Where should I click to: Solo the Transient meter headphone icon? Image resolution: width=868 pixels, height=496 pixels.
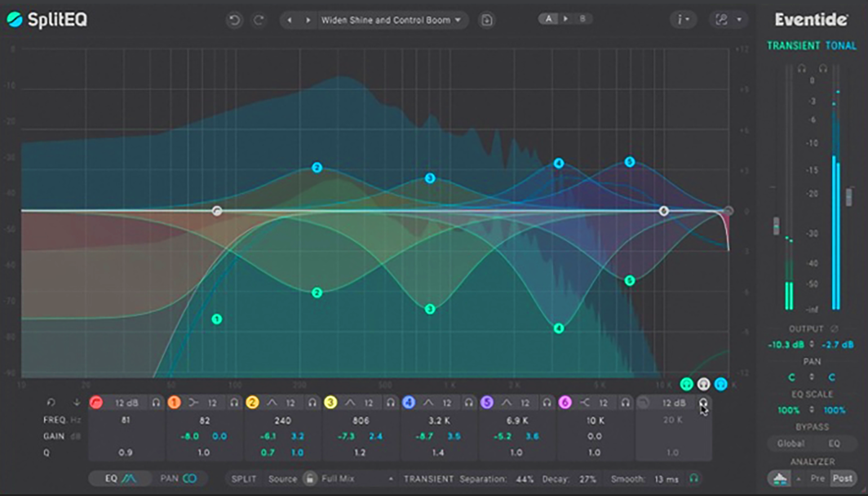tap(802, 69)
